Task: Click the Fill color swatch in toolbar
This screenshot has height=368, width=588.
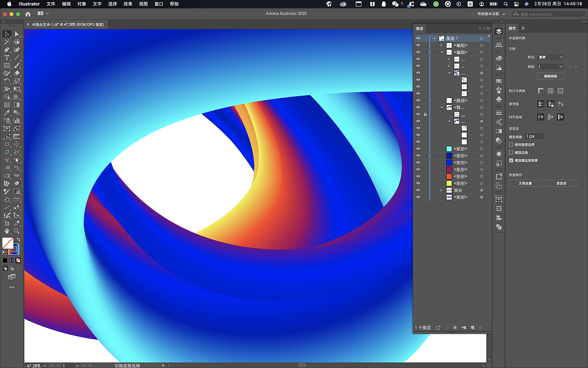Action: pyautogui.click(x=8, y=243)
